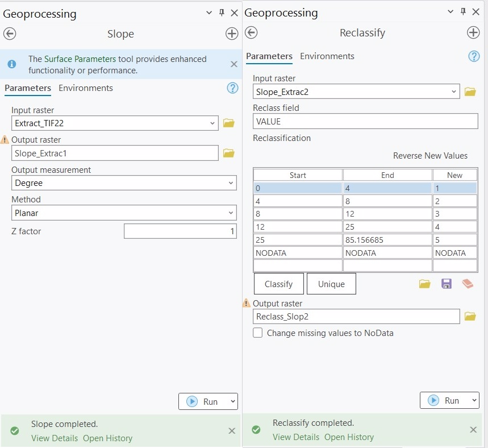Pin the Reclassify geoprocessing pane
This screenshot has width=488, height=448.
tap(463, 12)
